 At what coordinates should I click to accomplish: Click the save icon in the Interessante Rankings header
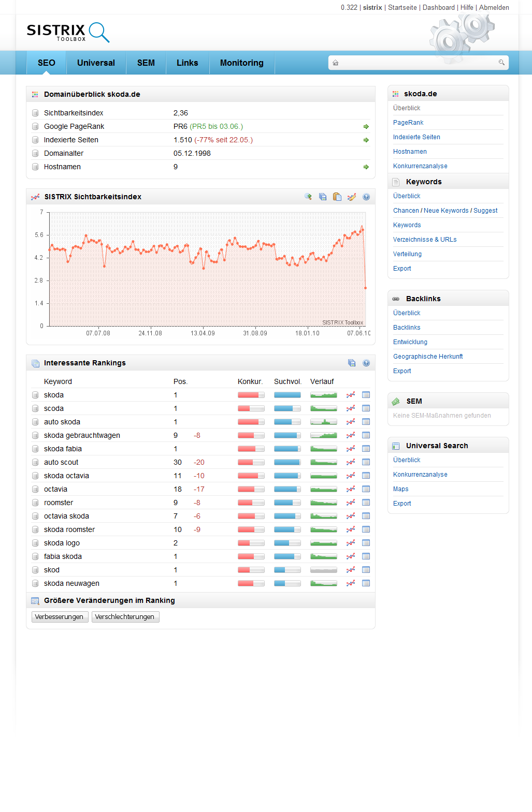(x=352, y=363)
